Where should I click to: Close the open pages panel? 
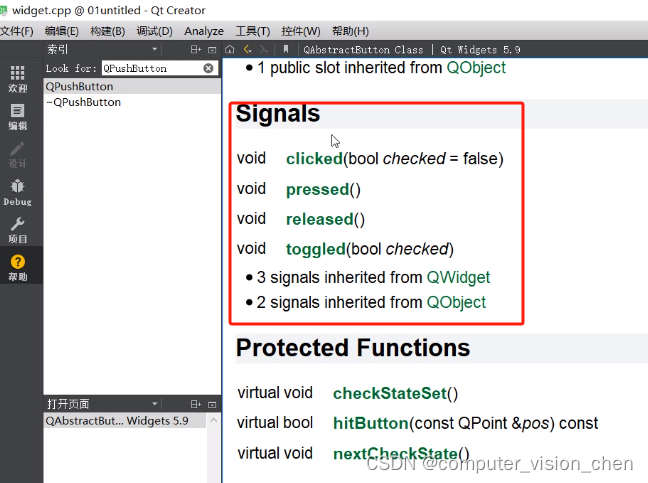click(x=212, y=404)
